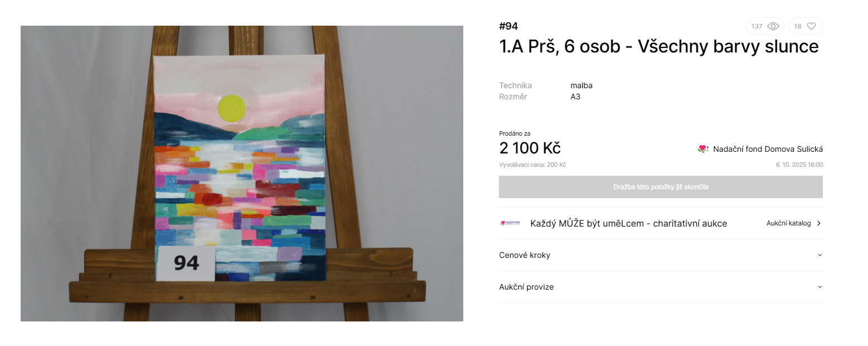This screenshot has width=868, height=346.
Task: Open the Aukční katalog link
Action: pos(788,223)
